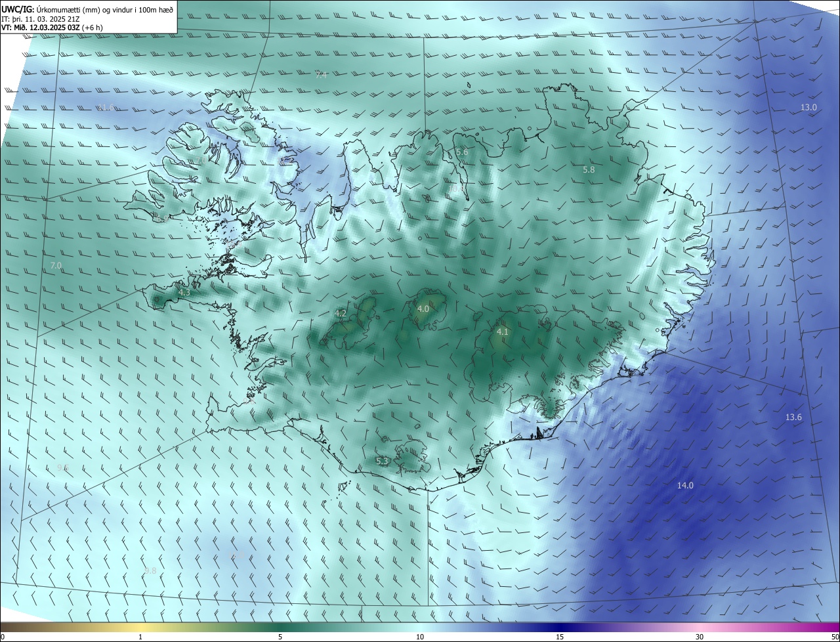The image size is (840, 642).
Task: Click the colorbar tick label 5
Action: point(280,637)
